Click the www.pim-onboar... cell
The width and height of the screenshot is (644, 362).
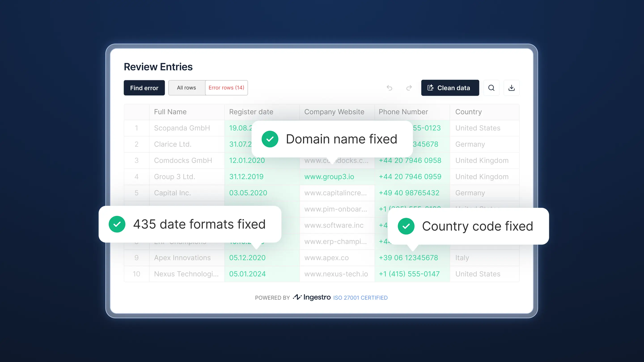[x=337, y=209]
